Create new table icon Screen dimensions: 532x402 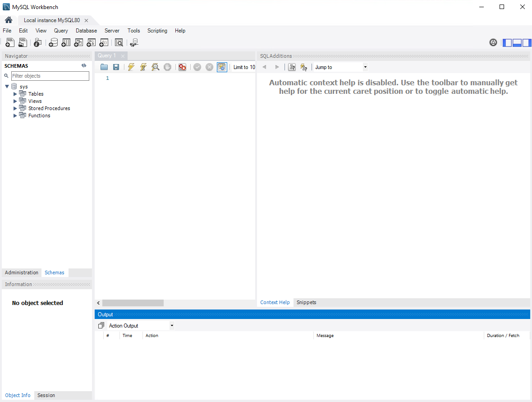[66, 42]
